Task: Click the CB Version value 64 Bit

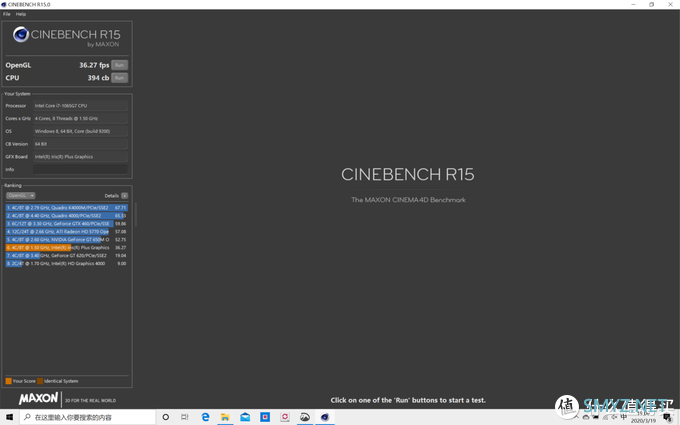Action: click(x=81, y=144)
